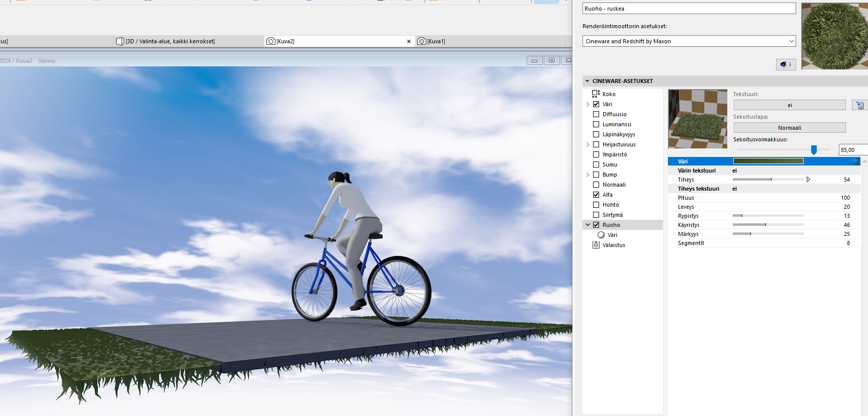
Task: Click the icon at the right of the Väri row
Action: pyautogui.click(x=856, y=161)
